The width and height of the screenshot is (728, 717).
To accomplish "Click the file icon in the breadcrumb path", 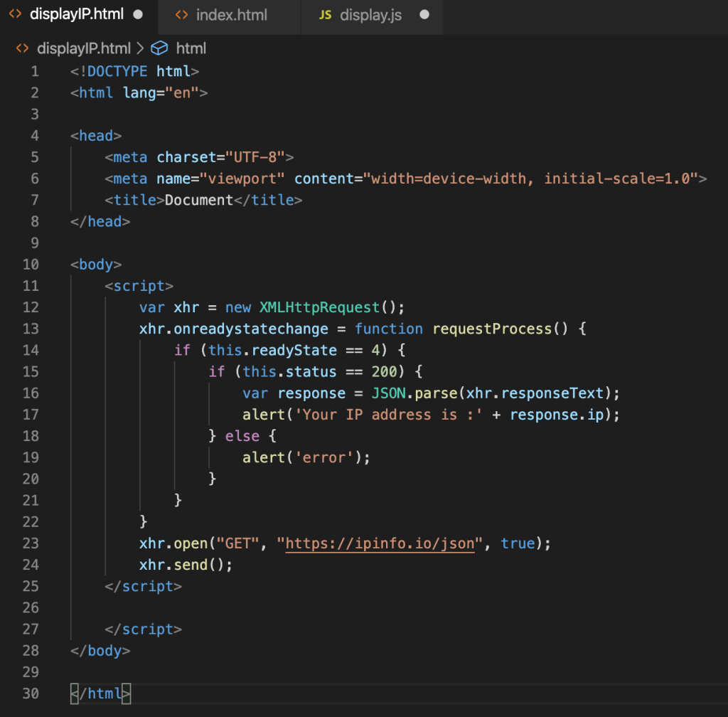I will point(23,48).
